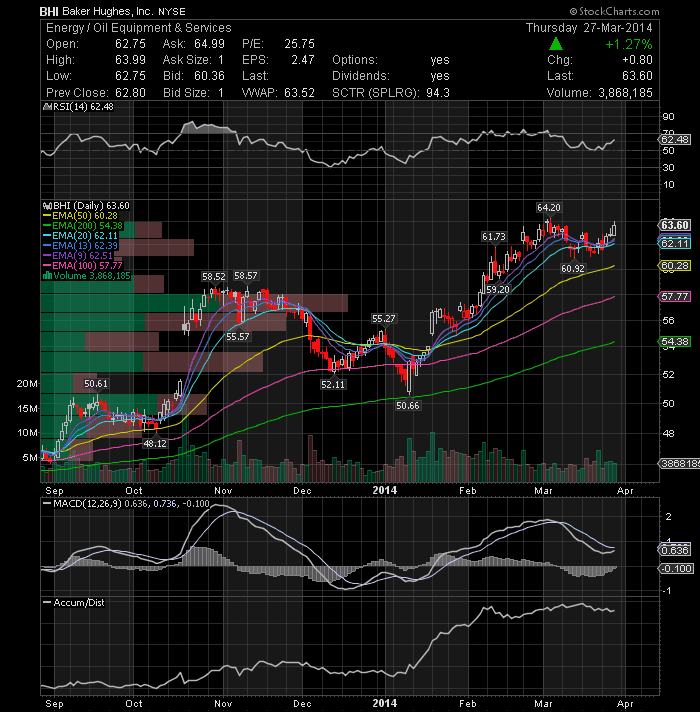Click the 50.61 price annotation
This screenshot has width=700, height=712.
pyautogui.click(x=96, y=384)
